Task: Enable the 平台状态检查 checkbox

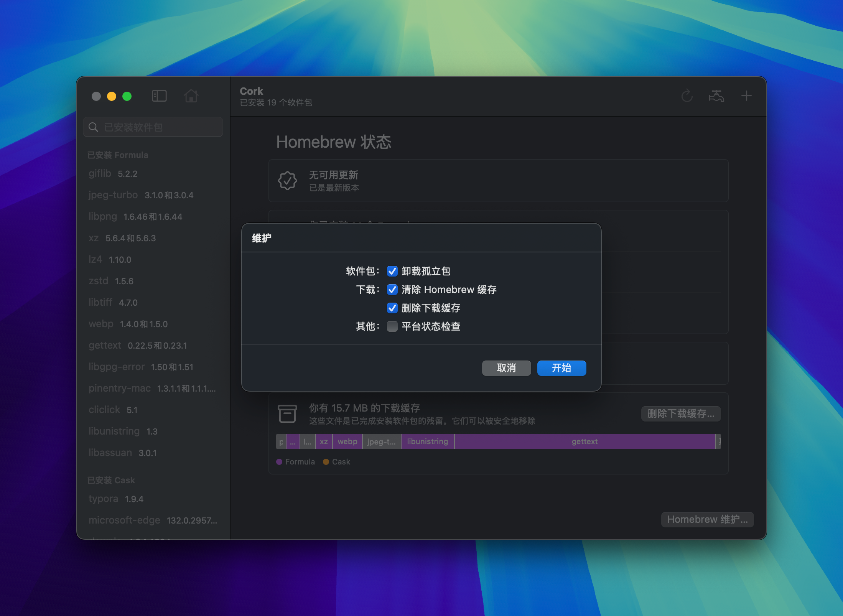Action: (392, 326)
